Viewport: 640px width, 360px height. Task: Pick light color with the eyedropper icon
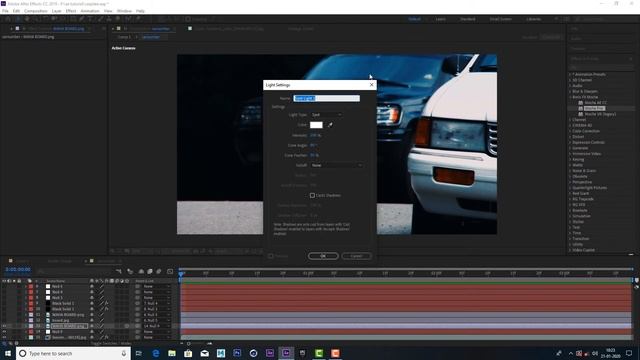click(x=330, y=125)
